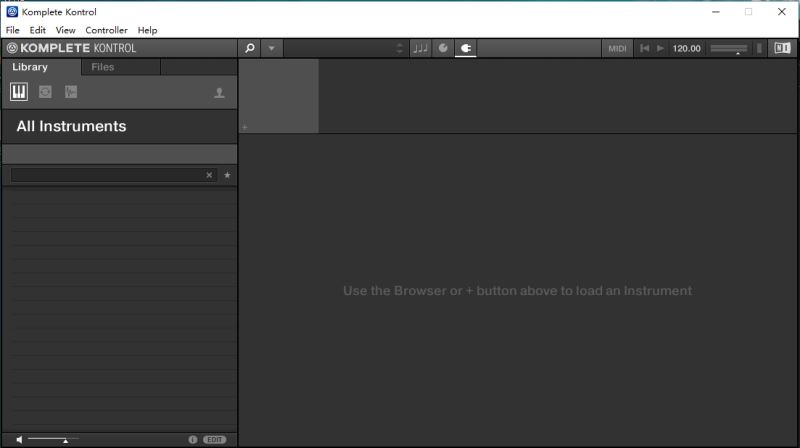The width and height of the screenshot is (800, 448).
Task: Switch browser to Samples waveform icon
Action: (71, 92)
